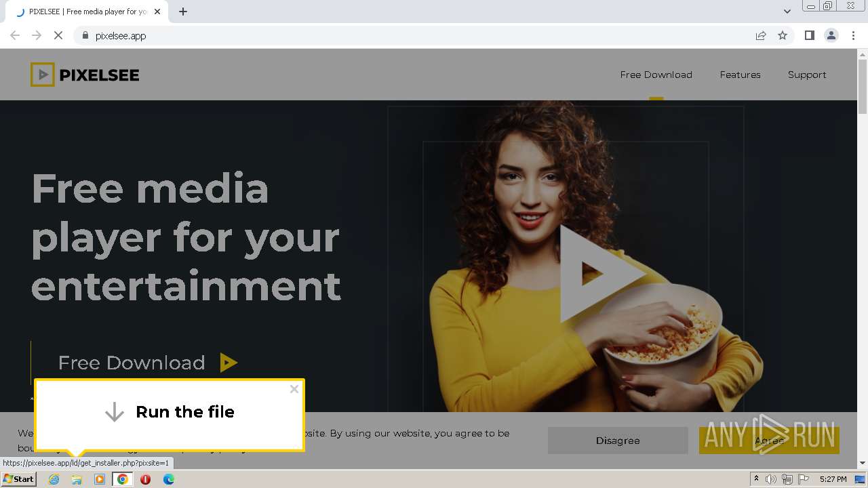Open Opera browser from taskbar
The width and height of the screenshot is (868, 488).
pos(146,479)
